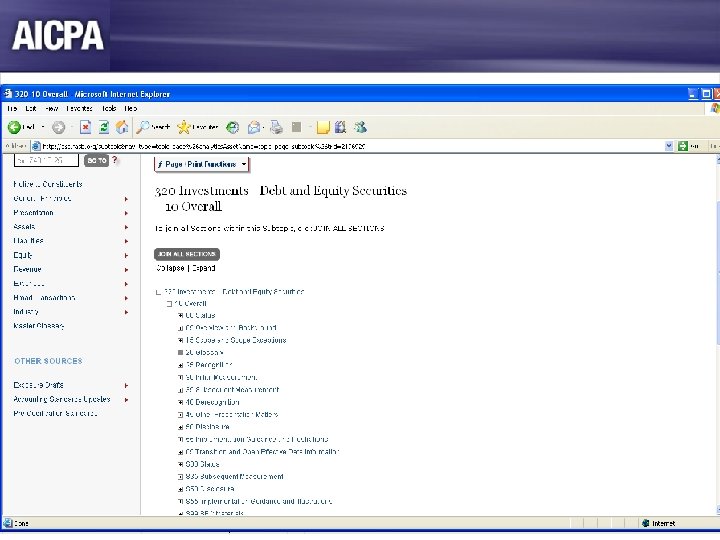
Task: Expand Accounting Standards Updates arrow
Action: click(126, 400)
